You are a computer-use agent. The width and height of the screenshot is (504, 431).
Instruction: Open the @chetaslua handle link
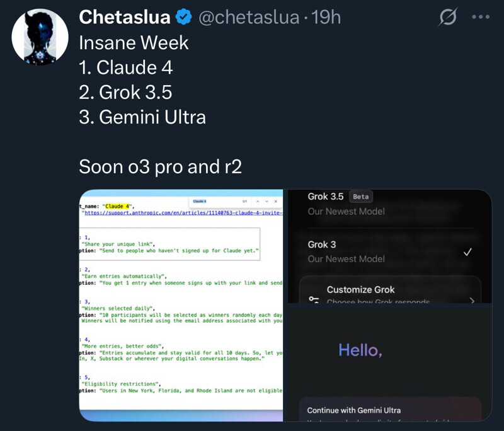coord(249,18)
